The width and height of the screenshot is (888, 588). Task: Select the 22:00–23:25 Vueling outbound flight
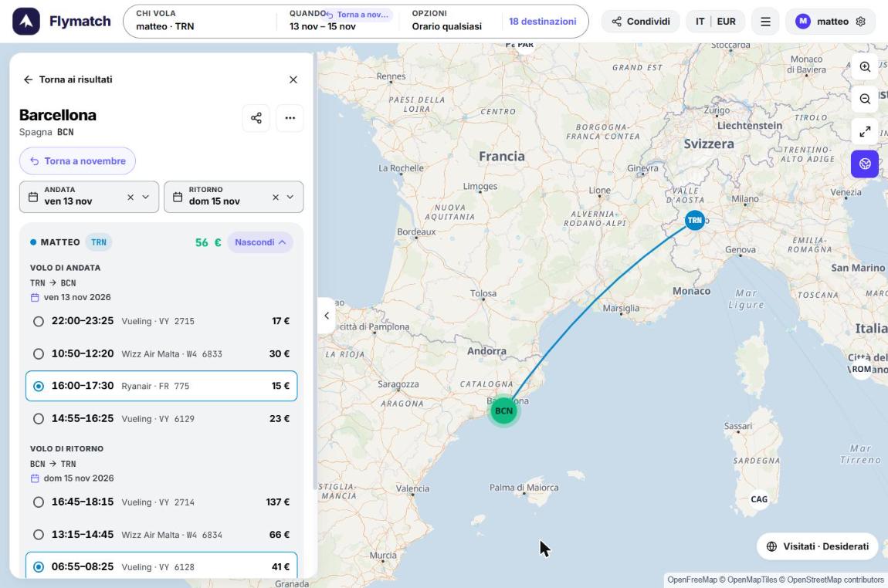[x=161, y=321]
